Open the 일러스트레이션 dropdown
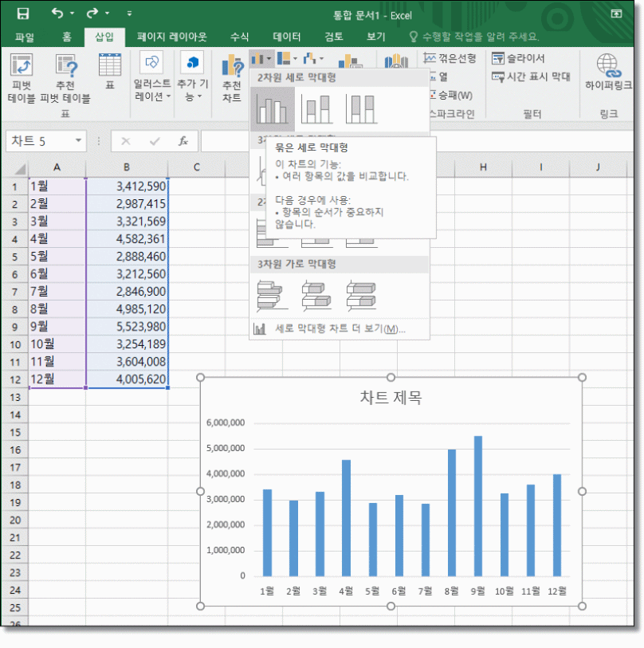This screenshot has width=644, height=648. tap(151, 77)
